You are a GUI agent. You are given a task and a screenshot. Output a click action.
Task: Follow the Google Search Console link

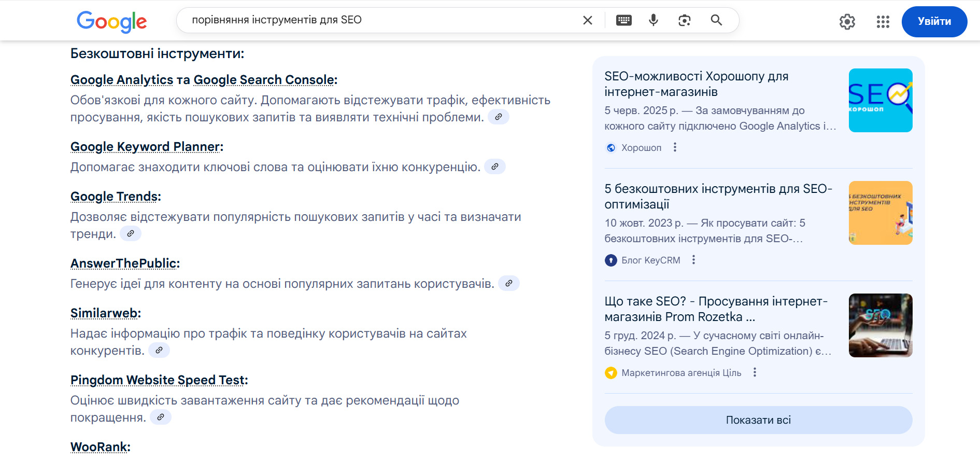(x=264, y=80)
